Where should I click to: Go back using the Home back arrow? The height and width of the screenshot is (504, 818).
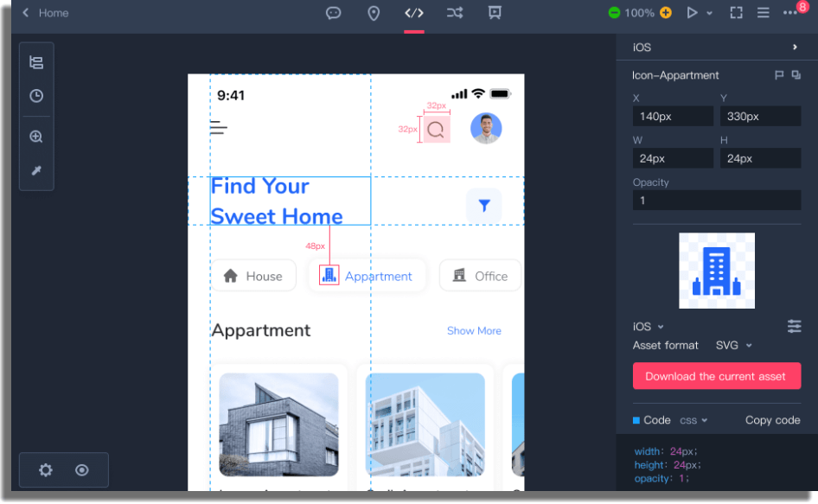25,12
